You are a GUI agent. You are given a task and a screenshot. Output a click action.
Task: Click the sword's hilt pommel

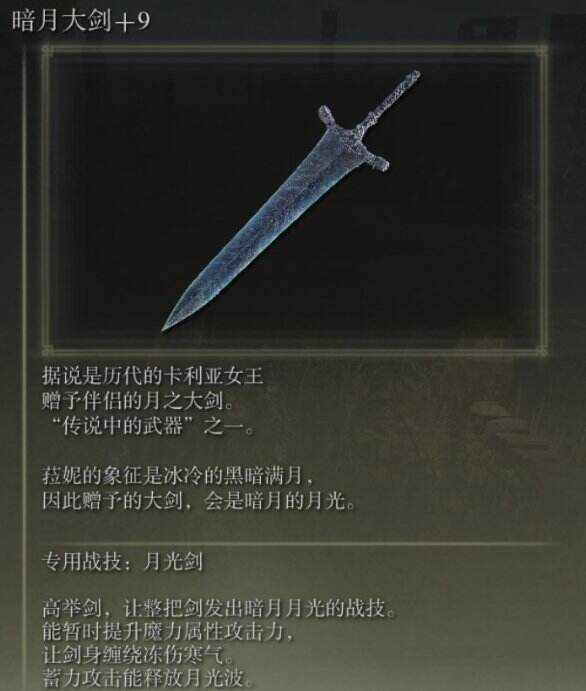click(x=413, y=77)
